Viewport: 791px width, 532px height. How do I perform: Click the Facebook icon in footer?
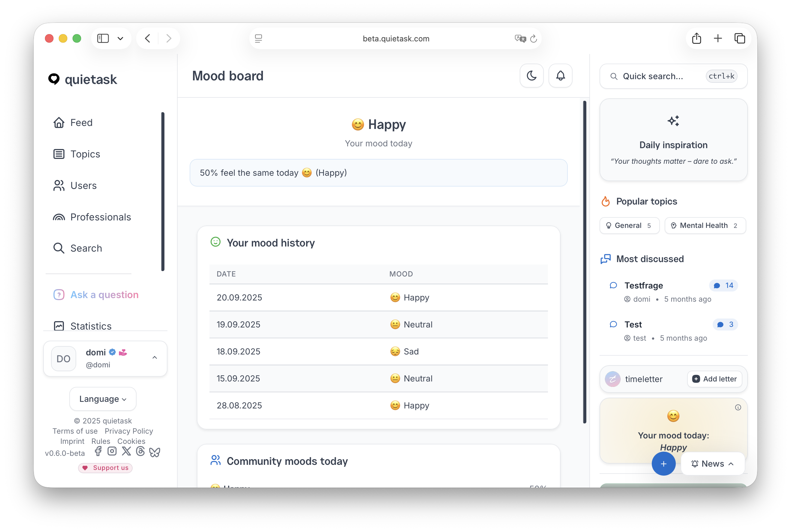98,451
